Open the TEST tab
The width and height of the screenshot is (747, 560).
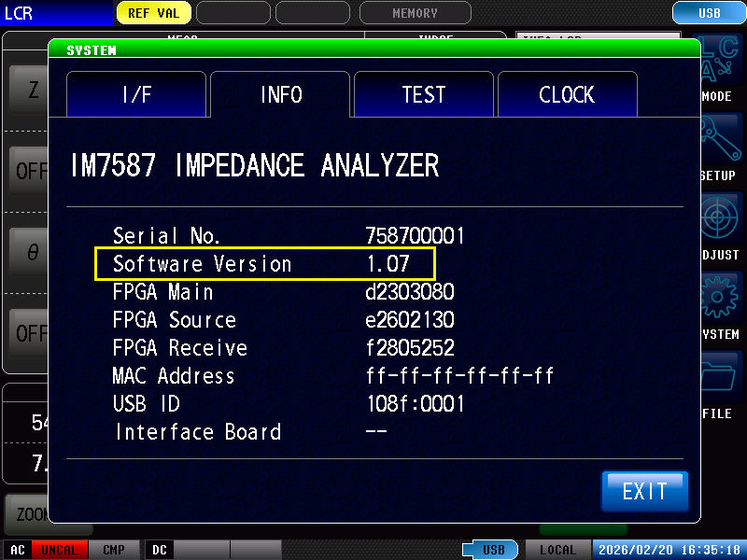point(424,95)
